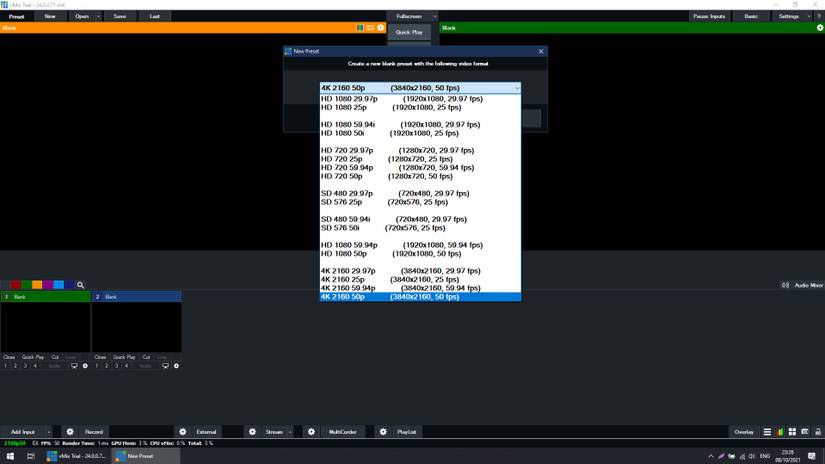Toggle overlay 4 on input 1
The width and height of the screenshot is (825, 464).
coord(35,366)
